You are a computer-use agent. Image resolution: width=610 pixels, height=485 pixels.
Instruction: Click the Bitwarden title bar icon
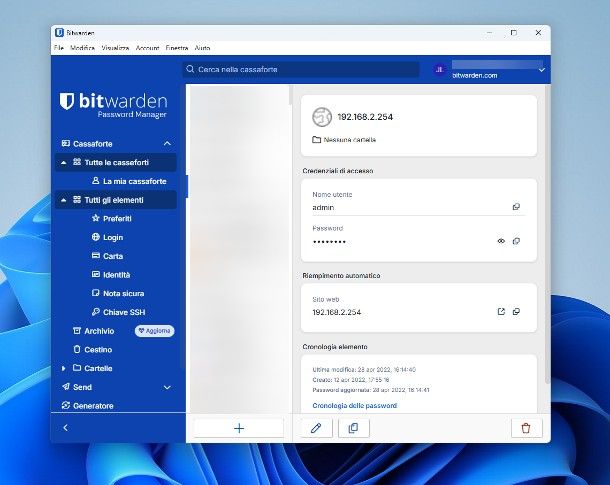59,33
